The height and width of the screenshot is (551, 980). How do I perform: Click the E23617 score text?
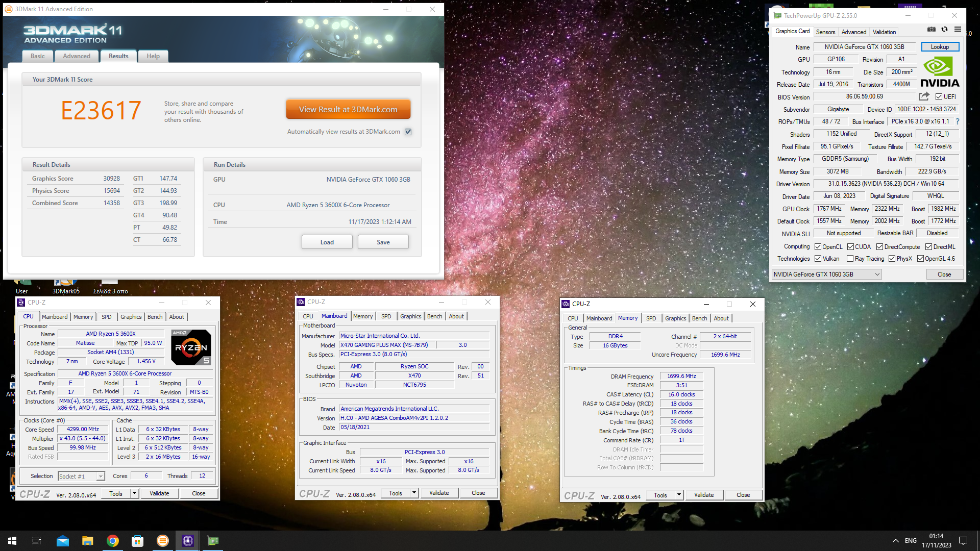101,110
